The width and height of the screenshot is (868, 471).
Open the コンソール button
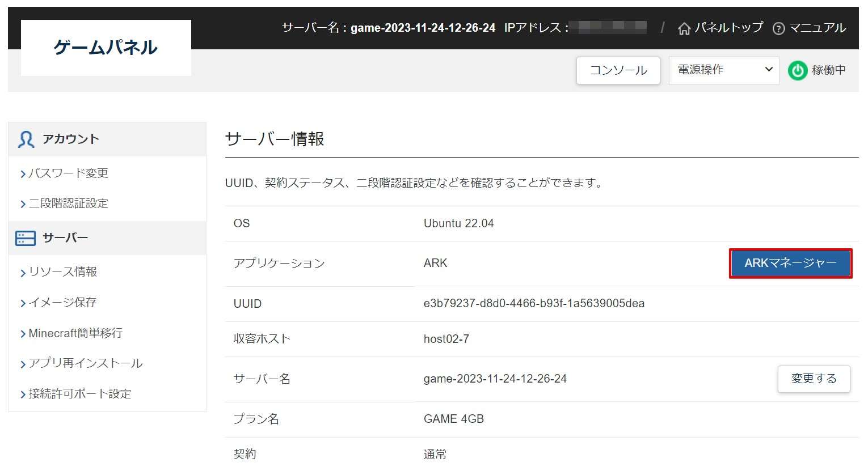[x=618, y=70]
